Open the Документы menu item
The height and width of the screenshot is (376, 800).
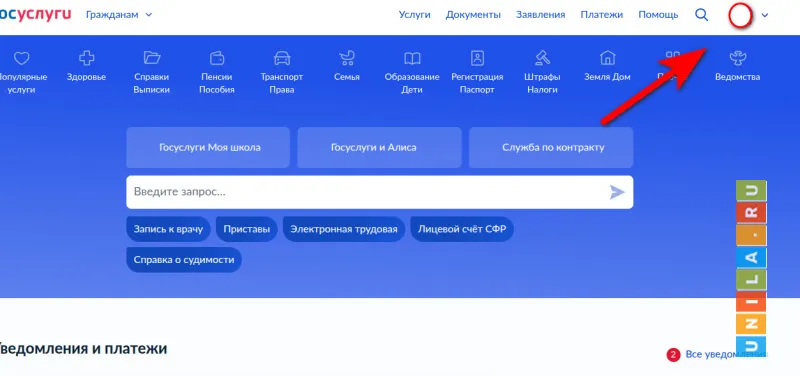(x=473, y=15)
